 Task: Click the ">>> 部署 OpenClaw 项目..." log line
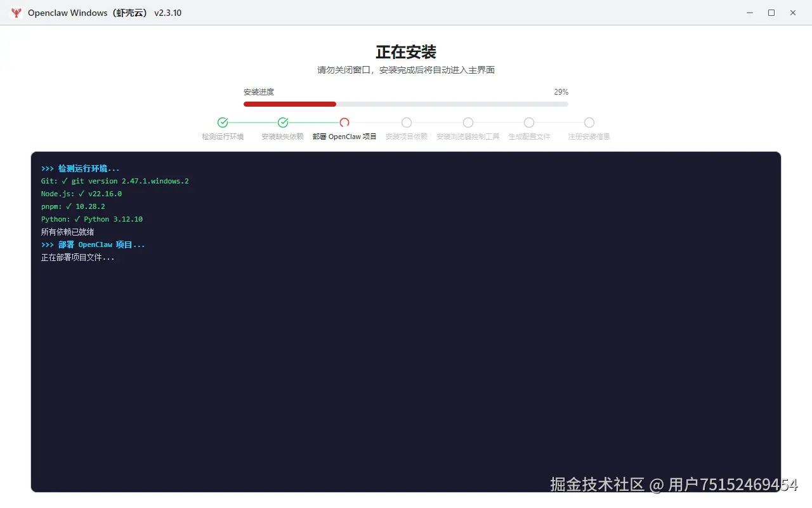tap(93, 244)
